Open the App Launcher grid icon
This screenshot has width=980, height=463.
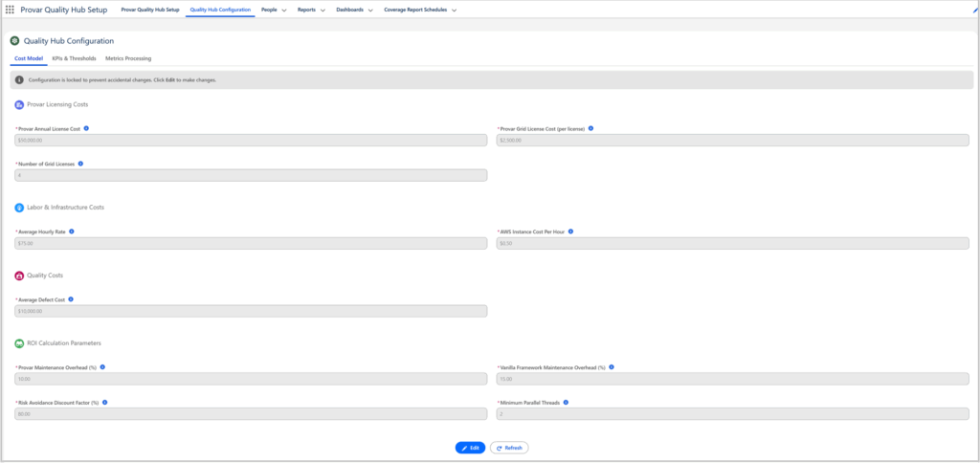click(x=10, y=10)
